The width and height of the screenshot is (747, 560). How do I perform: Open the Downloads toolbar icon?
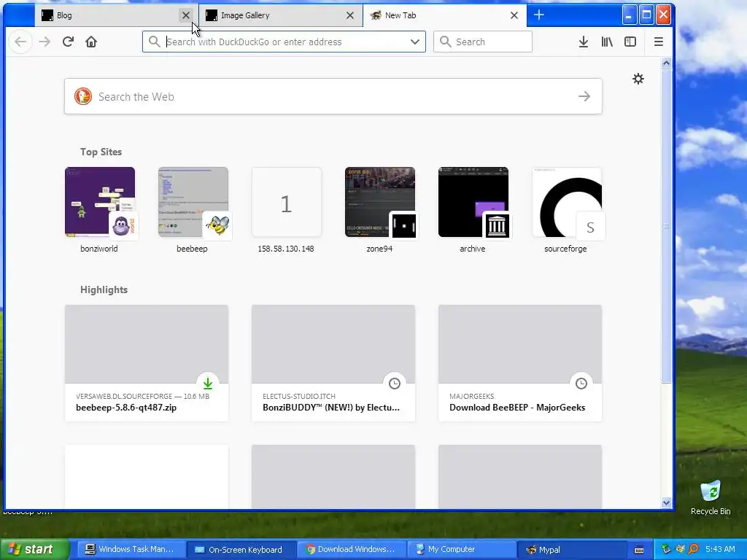pyautogui.click(x=583, y=42)
